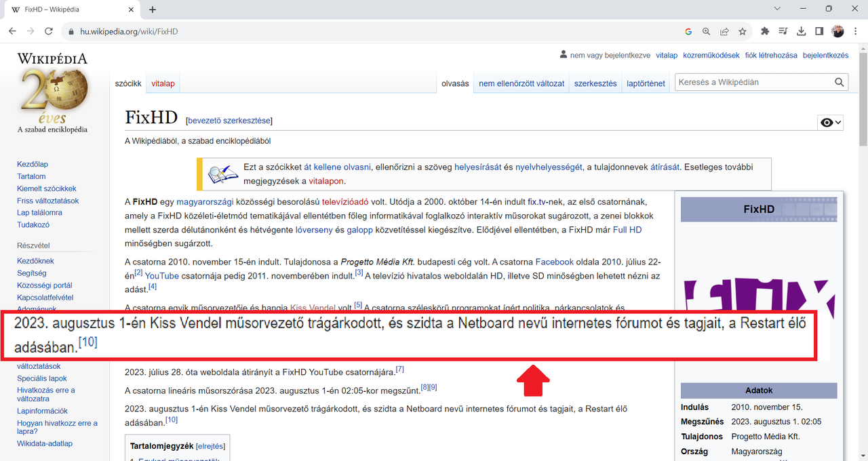Viewport: 868px width, 461px height.
Task: Click fiók létrehozása link
Action: [x=771, y=56]
